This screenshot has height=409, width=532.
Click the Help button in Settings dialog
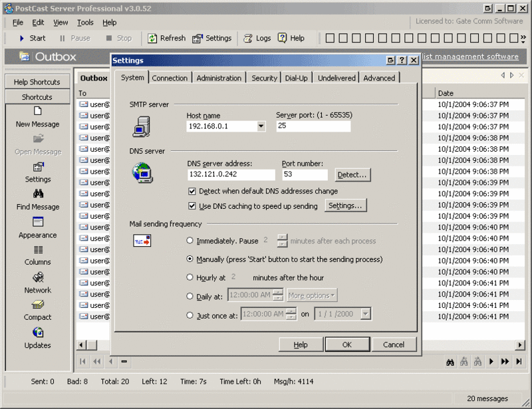[x=301, y=344]
